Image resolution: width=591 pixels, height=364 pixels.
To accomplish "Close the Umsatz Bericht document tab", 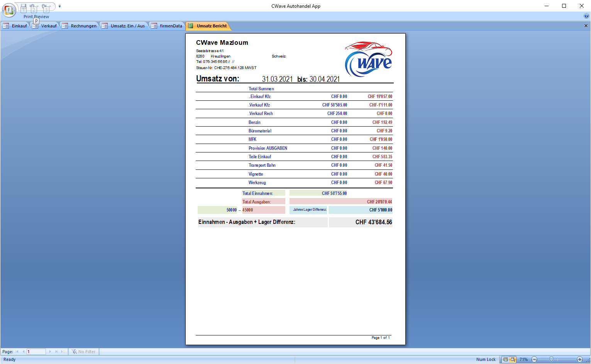I will [x=586, y=26].
